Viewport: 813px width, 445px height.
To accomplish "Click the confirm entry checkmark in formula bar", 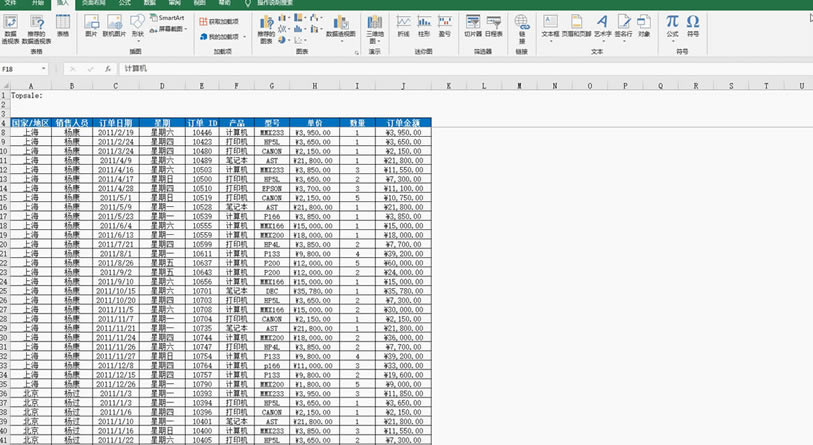I will (90, 68).
